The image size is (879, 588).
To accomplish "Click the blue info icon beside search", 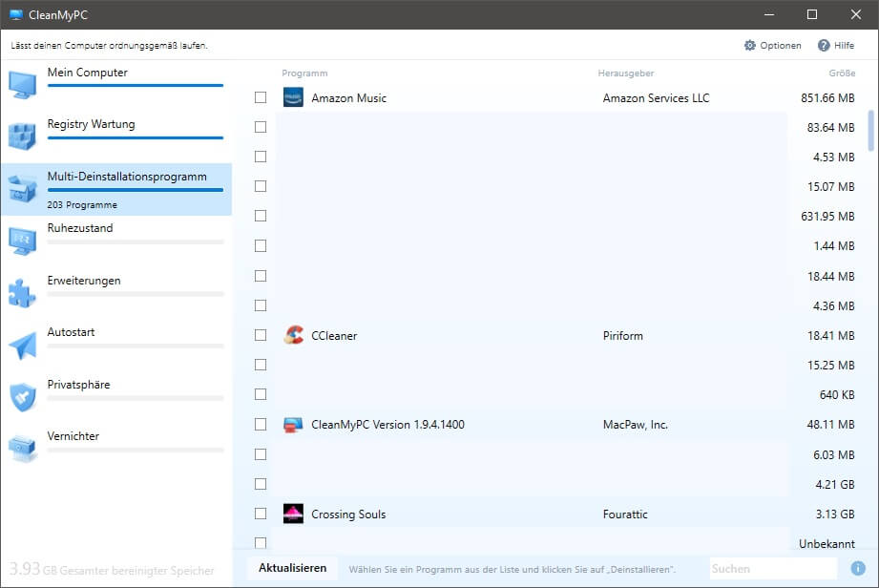I will 858,568.
